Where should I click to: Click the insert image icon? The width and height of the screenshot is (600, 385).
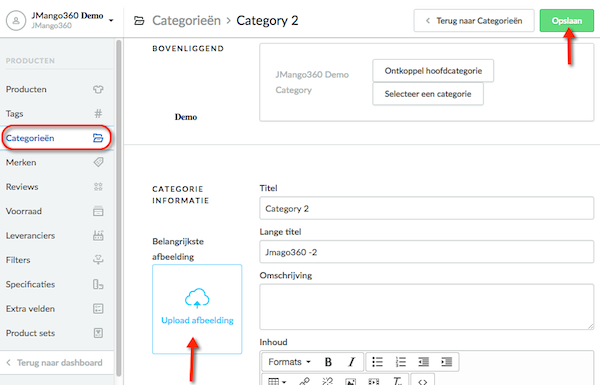[351, 382]
